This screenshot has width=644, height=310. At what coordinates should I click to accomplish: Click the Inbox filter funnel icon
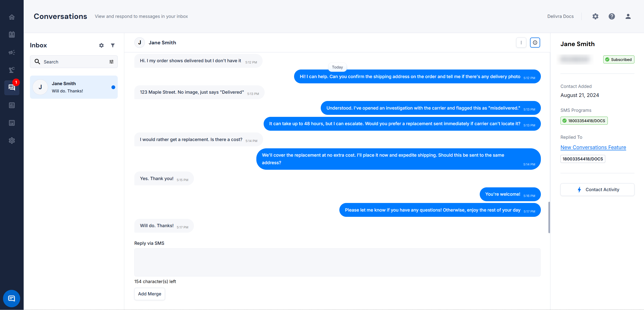[x=113, y=45]
